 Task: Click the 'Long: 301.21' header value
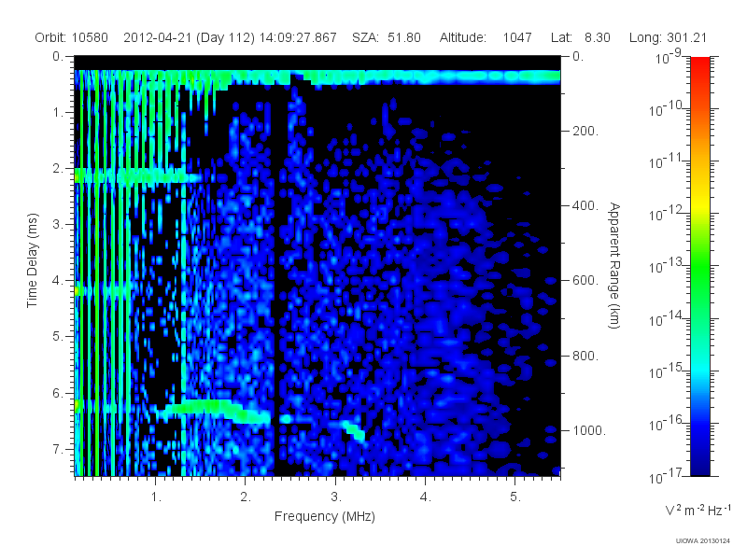tap(668, 37)
